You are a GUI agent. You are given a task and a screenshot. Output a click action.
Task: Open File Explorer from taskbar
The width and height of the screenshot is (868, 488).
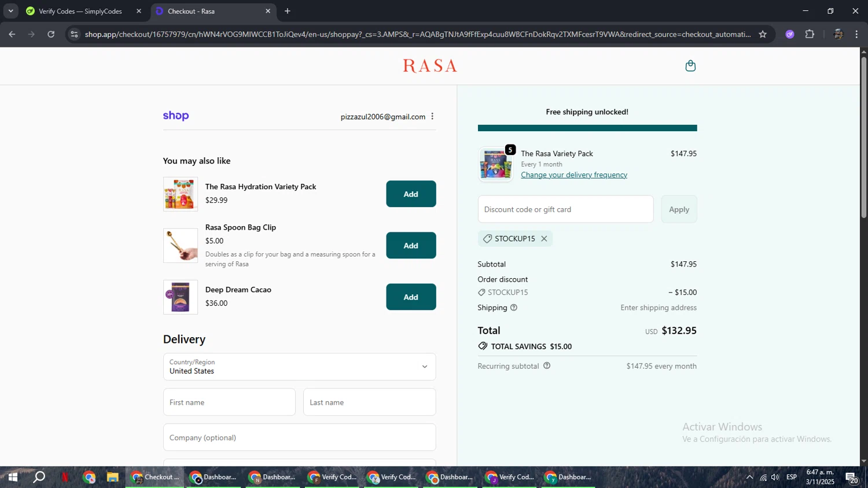click(x=112, y=477)
